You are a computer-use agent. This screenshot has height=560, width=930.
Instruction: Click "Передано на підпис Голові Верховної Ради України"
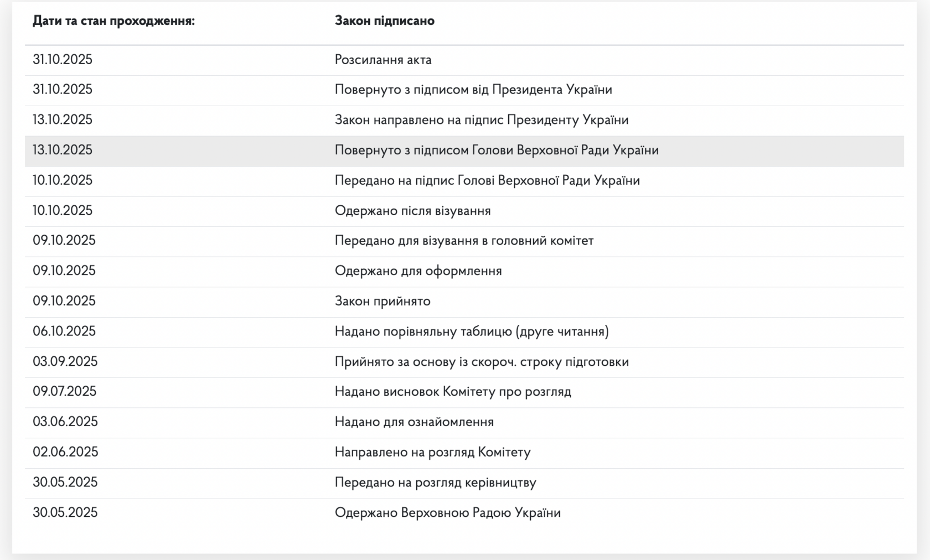[487, 180]
